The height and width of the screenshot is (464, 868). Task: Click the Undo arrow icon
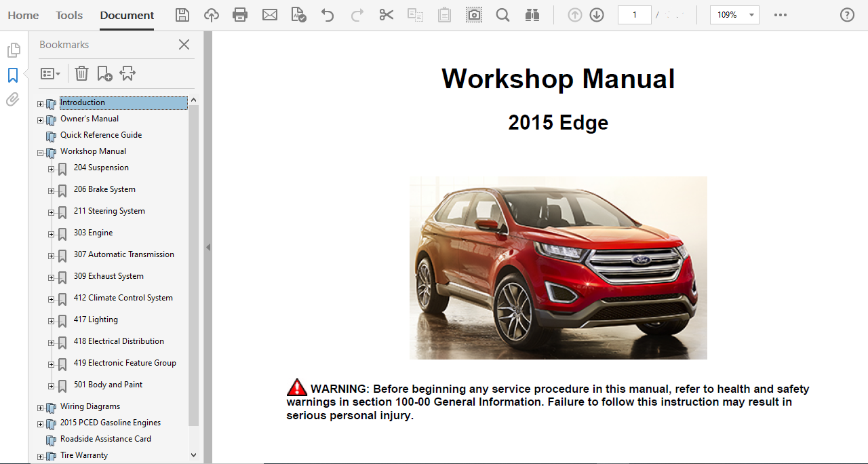click(x=328, y=15)
